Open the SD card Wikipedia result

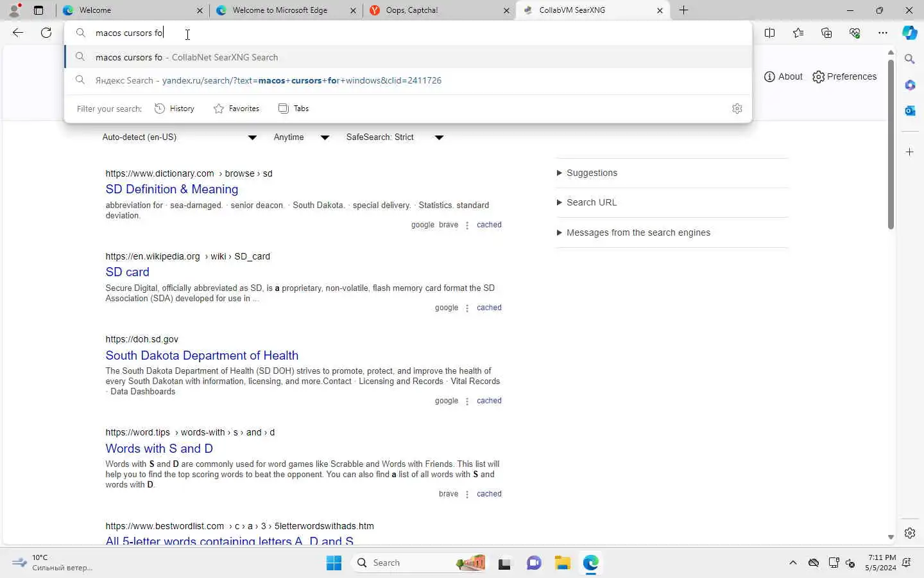[127, 272]
